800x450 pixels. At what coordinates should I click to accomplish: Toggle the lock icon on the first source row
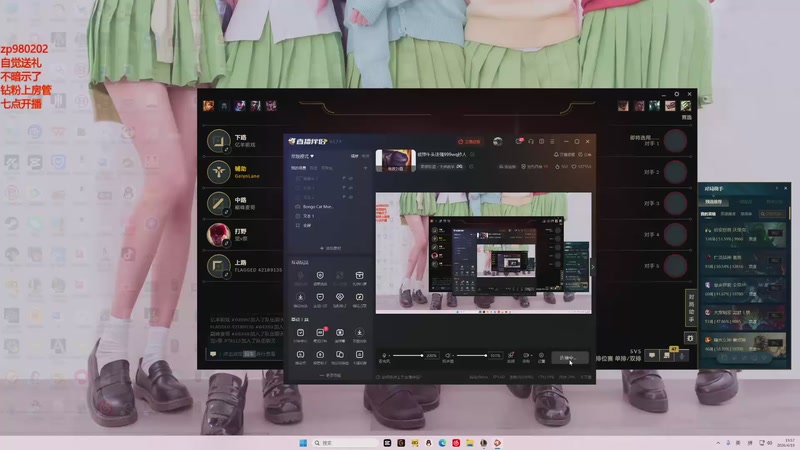(344, 179)
